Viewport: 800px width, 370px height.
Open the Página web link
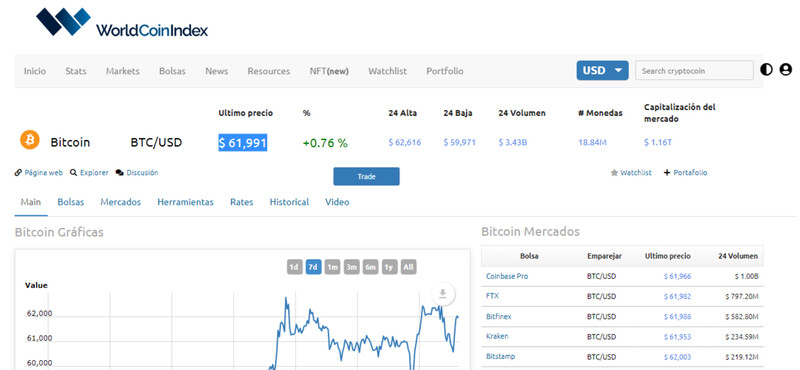coord(39,173)
